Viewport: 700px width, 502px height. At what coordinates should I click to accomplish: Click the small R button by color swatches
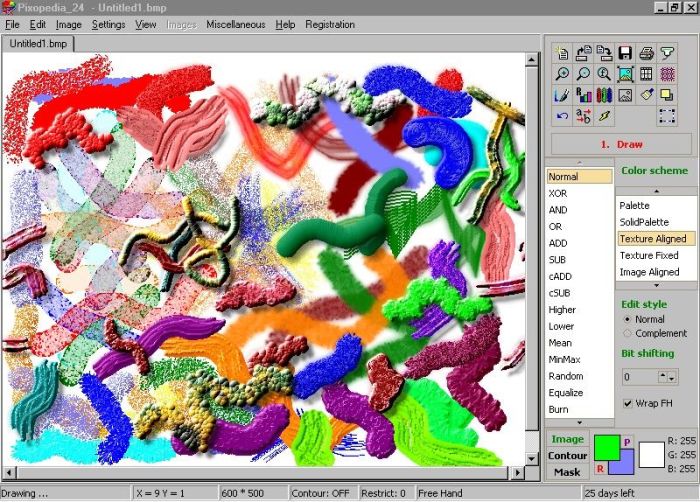600,469
